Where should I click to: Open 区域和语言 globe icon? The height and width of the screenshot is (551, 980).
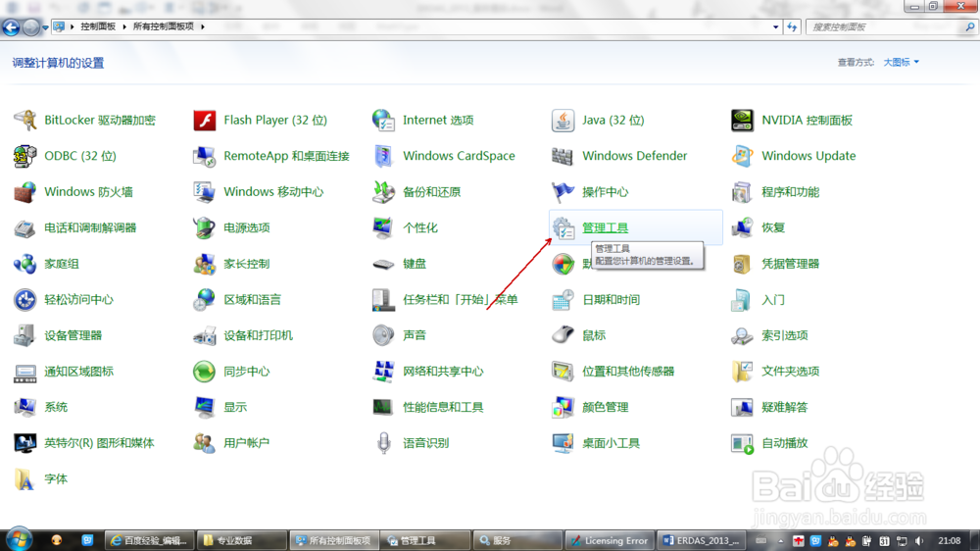205,300
